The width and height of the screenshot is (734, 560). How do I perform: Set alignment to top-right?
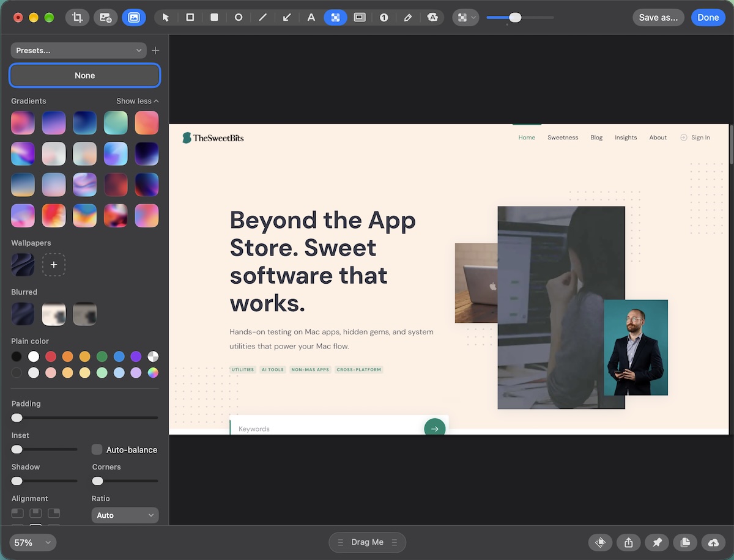[54, 513]
